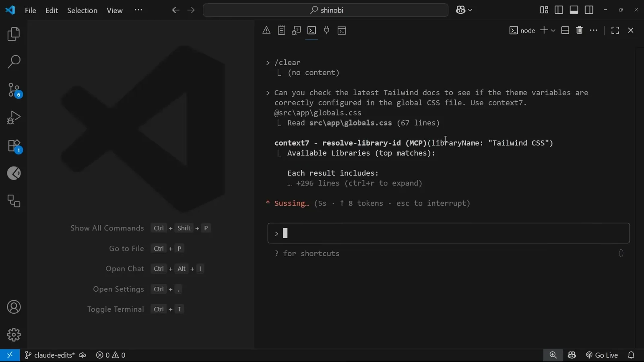
Task: Show the Problems panel via warning icon
Action: click(x=266, y=31)
